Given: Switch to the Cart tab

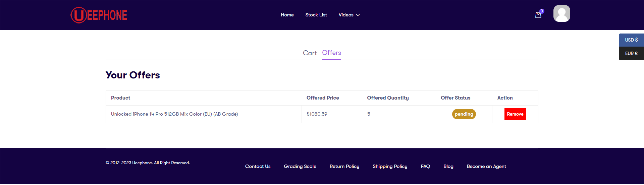Looking at the screenshot, I should tap(310, 53).
